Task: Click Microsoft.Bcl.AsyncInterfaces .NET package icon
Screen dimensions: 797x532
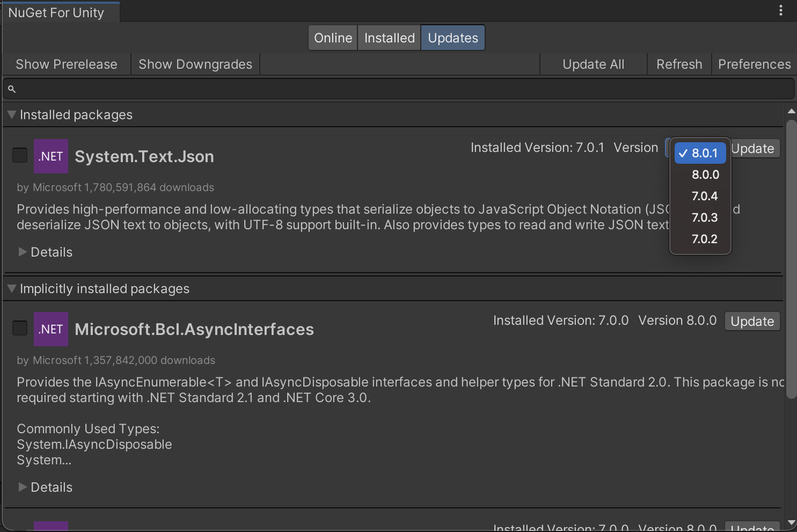Action: pyautogui.click(x=51, y=329)
